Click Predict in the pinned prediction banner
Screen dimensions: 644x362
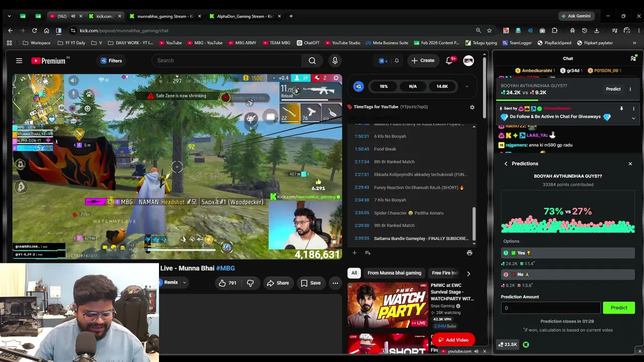coord(613,89)
